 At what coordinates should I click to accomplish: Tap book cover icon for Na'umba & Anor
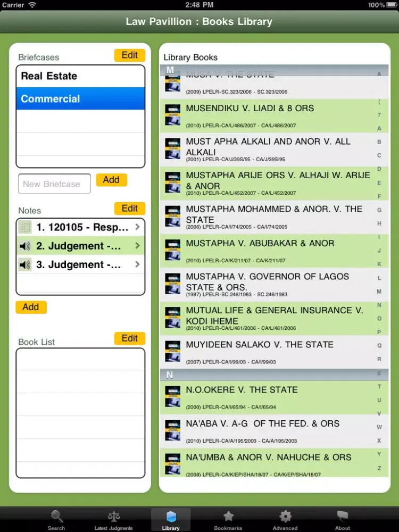[x=173, y=464]
